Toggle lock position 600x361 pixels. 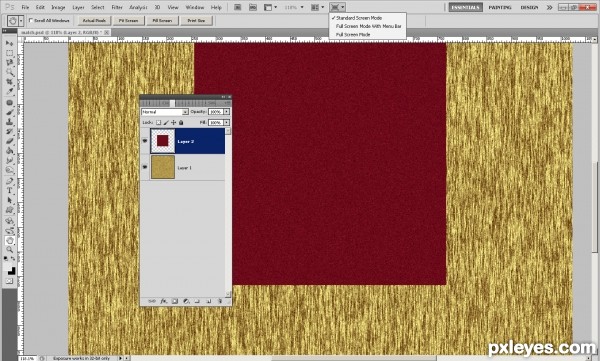173,123
